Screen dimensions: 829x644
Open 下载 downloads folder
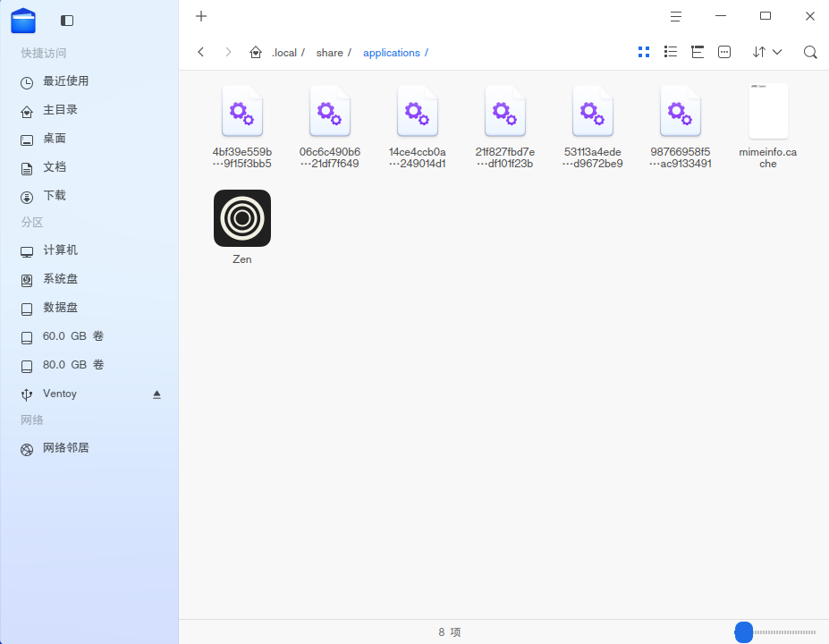coord(89,196)
